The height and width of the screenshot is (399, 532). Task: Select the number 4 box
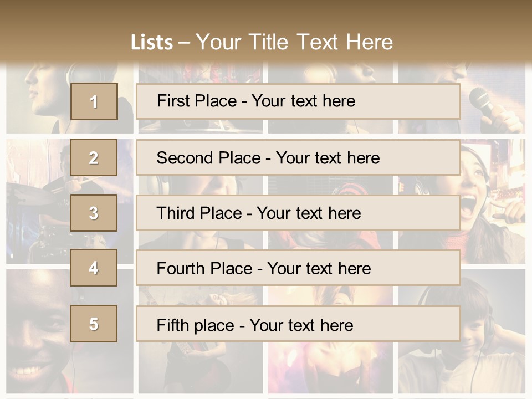coord(94,268)
